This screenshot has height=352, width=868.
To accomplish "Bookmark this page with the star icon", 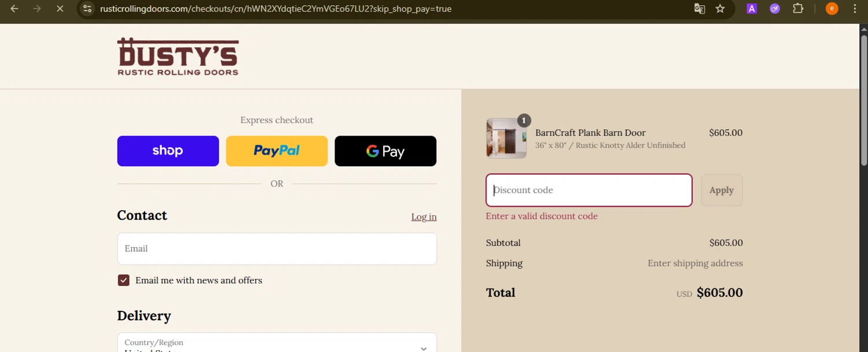I will 720,9.
